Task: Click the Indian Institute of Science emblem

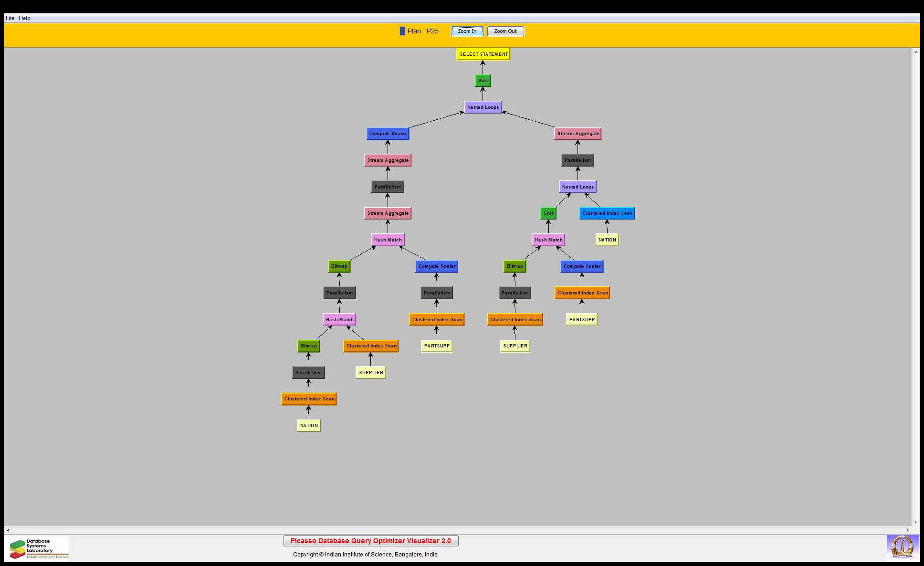Action: [902, 546]
